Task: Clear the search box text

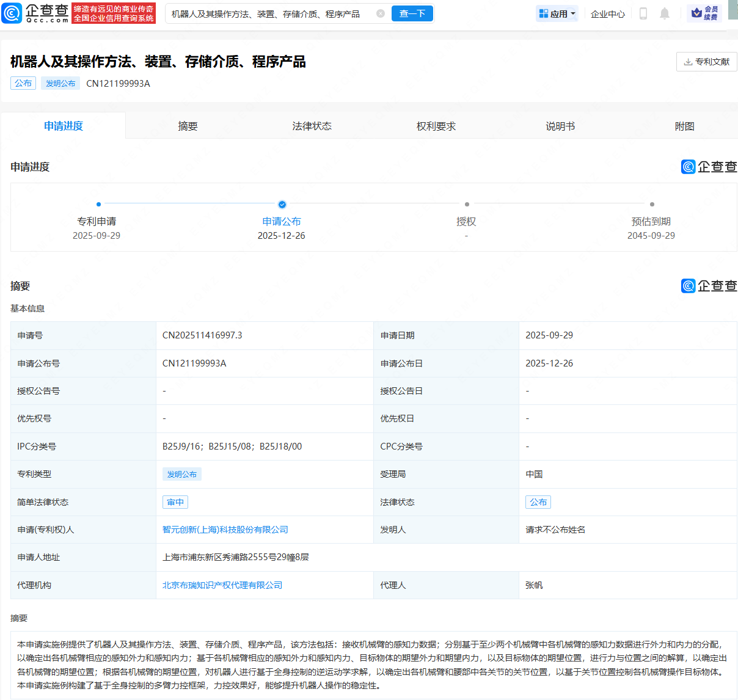Action: click(381, 13)
